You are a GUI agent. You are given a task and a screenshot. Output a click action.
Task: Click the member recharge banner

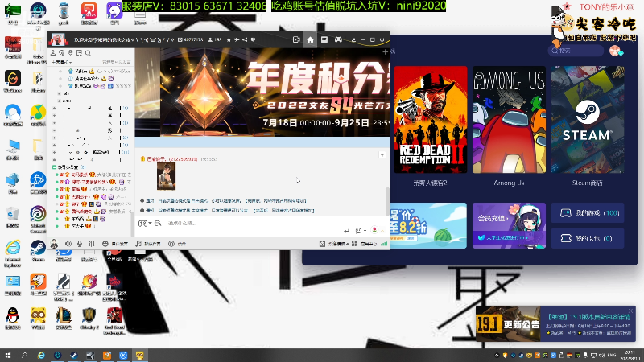(509, 225)
